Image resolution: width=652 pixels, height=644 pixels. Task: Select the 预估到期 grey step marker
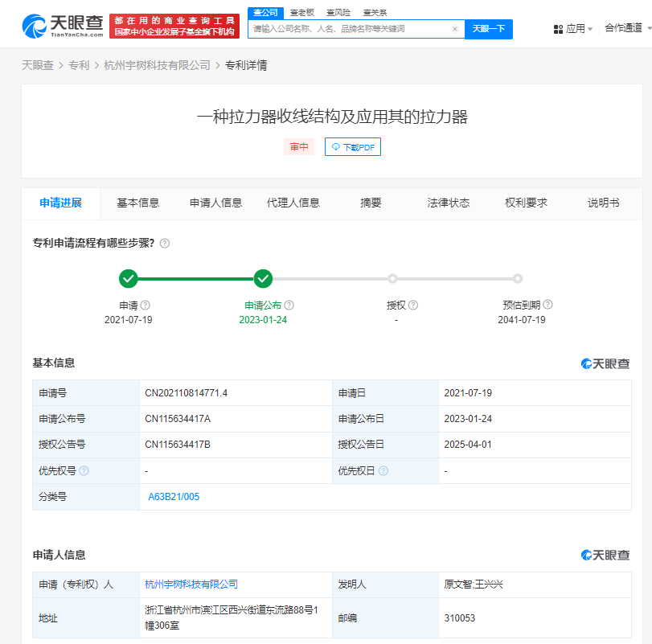[517, 278]
